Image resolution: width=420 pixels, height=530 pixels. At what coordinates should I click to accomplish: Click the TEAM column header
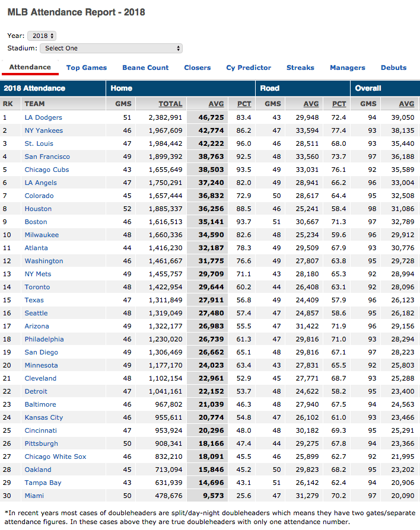coord(34,104)
